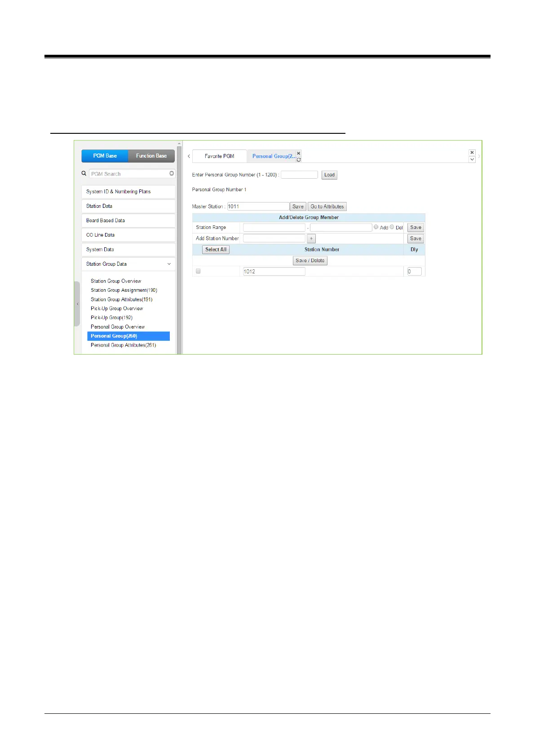Open the Board Based Data menu
535x756 pixels.
tap(128, 220)
